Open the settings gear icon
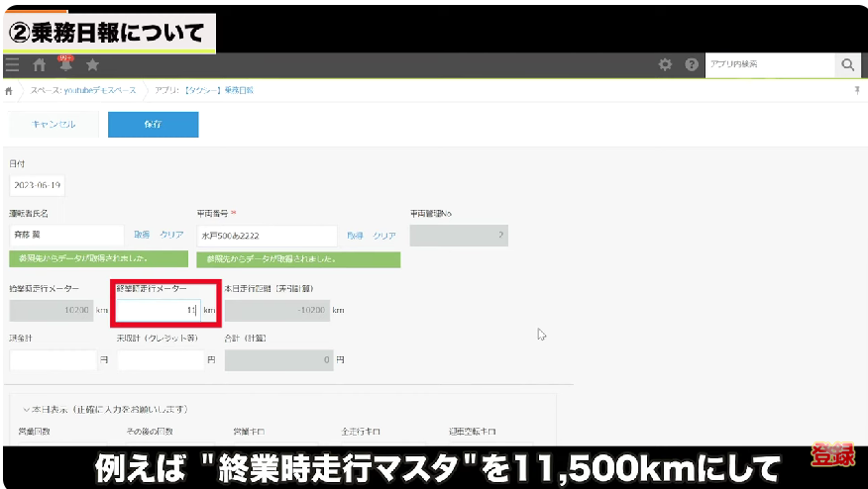 [x=666, y=65]
